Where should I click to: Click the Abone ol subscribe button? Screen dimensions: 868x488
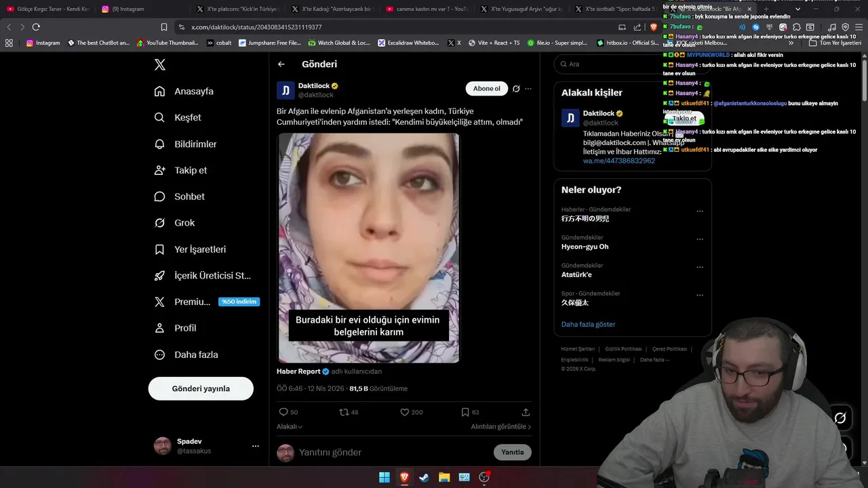pos(487,89)
